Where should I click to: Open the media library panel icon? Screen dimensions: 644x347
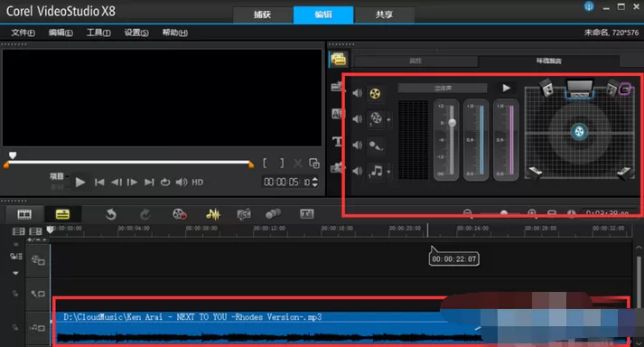339,60
